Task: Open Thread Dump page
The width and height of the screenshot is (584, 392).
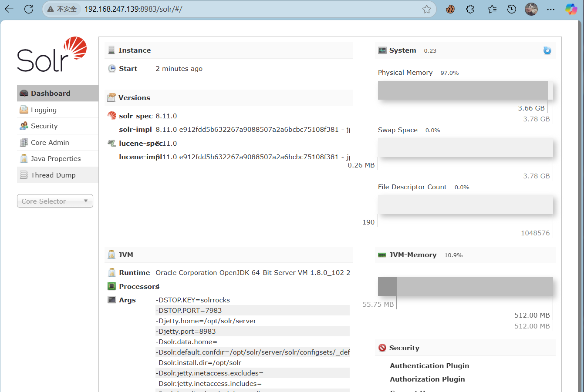Action: pos(57,175)
